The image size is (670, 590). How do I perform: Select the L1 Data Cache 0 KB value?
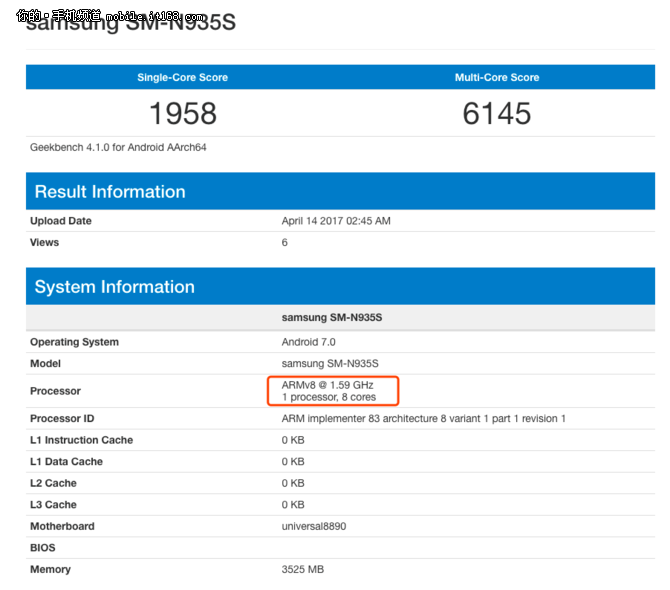click(293, 461)
